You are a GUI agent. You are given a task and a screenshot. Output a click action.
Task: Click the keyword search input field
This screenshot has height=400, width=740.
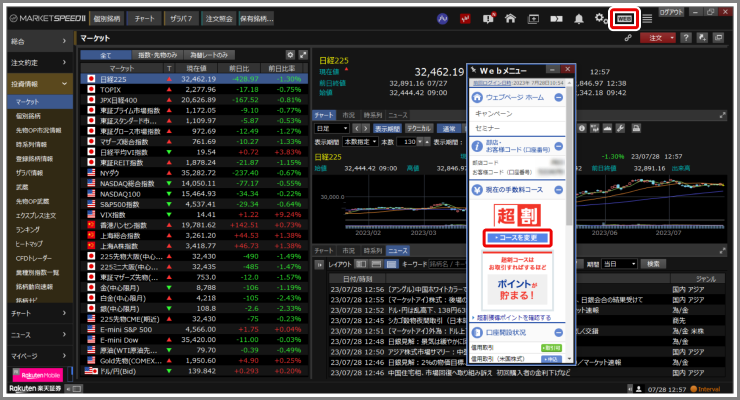click(447, 264)
